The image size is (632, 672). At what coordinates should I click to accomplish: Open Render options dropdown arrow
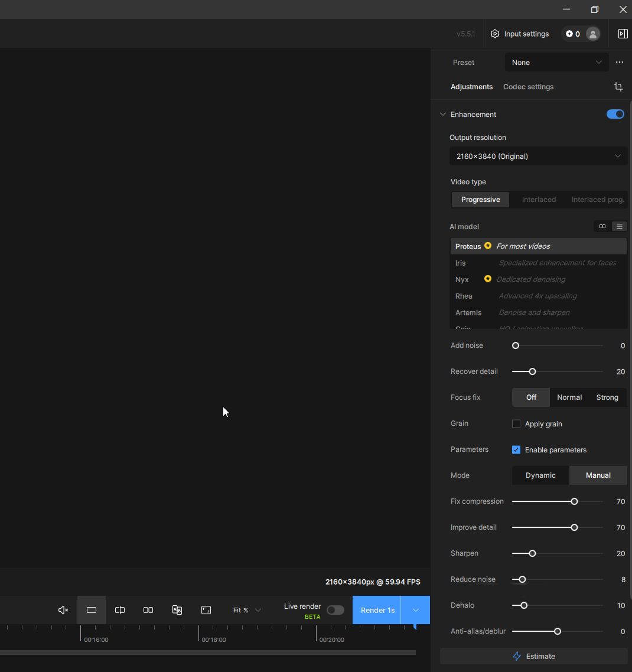tap(415, 610)
